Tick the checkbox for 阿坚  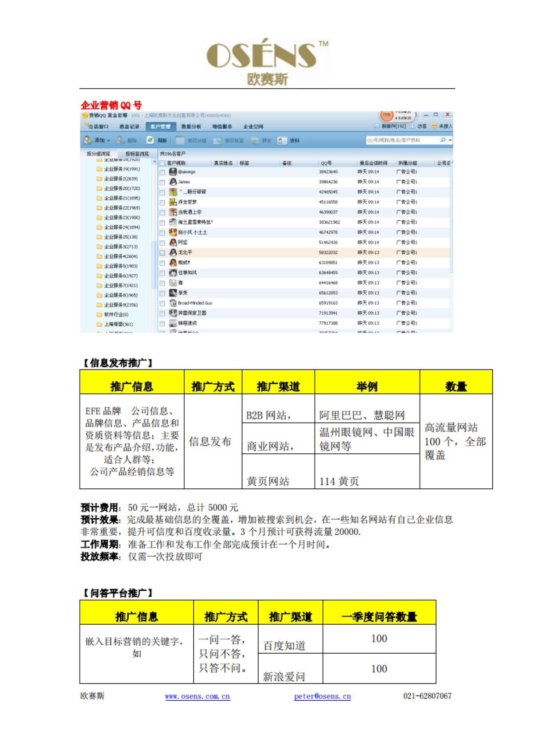click(162, 243)
